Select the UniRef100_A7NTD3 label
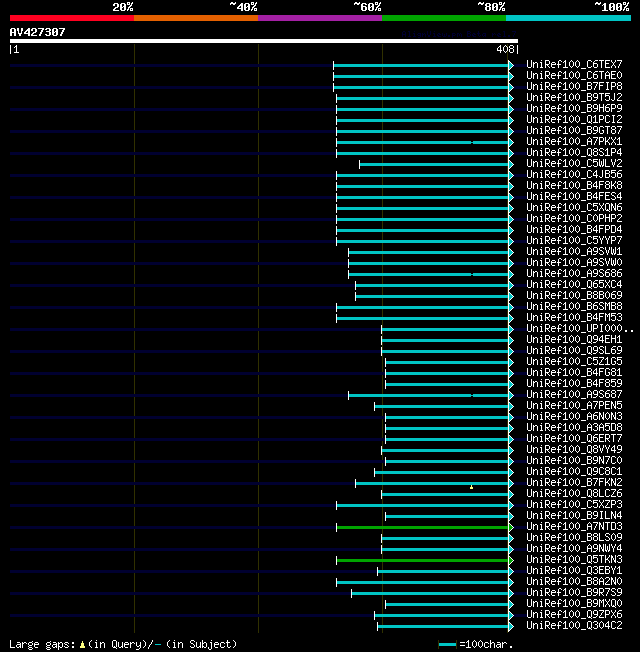The width and height of the screenshot is (640, 652). (x=574, y=527)
